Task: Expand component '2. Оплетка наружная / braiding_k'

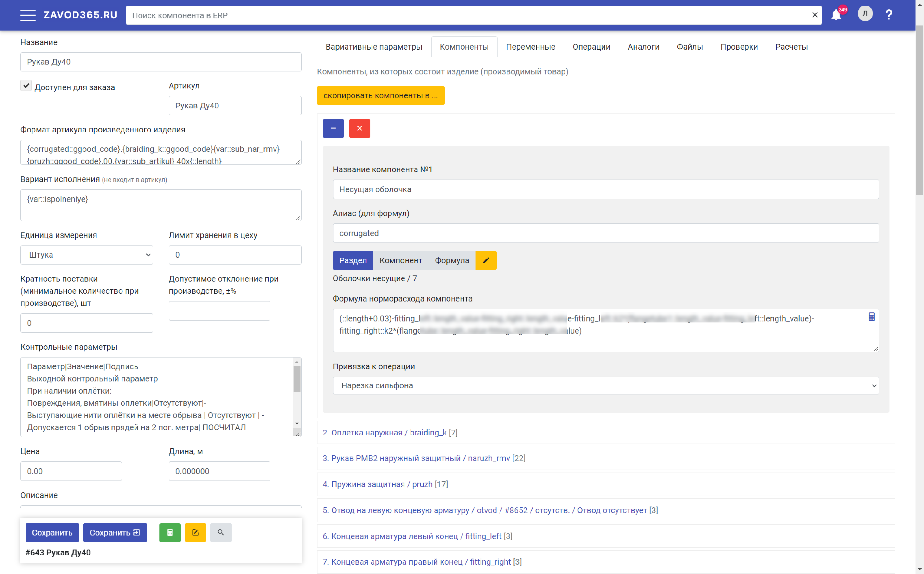Action: [x=390, y=432]
